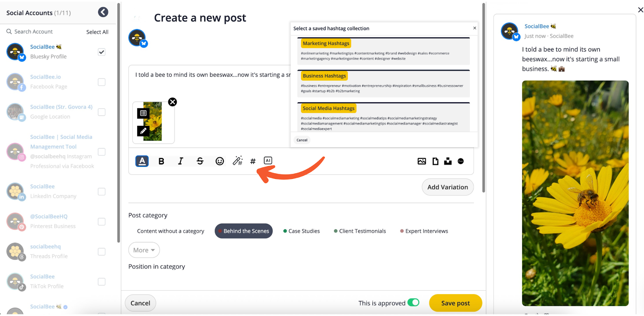
Task: Choose the Business Hashtags collection
Action: coord(324,76)
